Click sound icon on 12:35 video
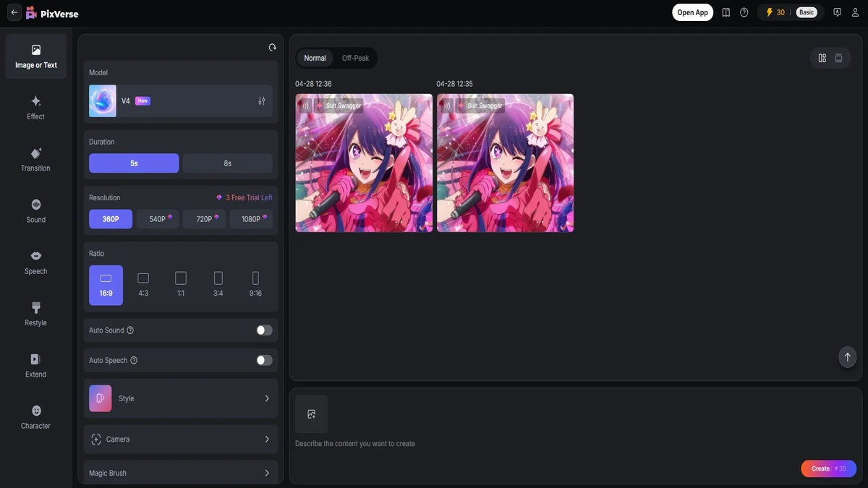Viewport: 868px width, 488px height. (446, 106)
